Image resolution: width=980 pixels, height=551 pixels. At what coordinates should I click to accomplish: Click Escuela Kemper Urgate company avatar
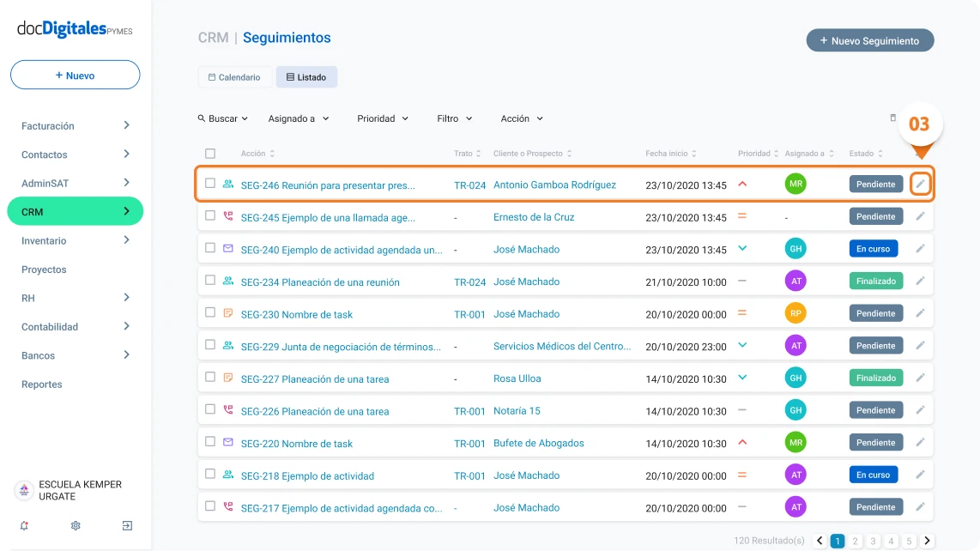24,490
